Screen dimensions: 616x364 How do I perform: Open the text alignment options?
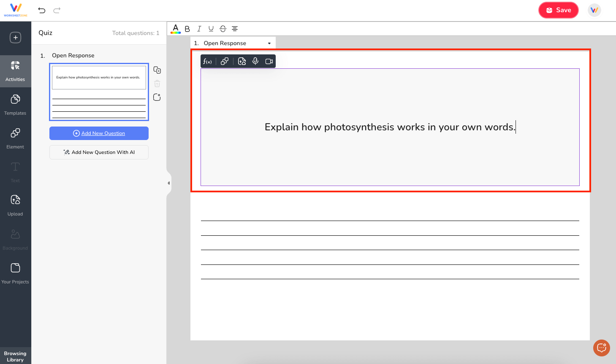235,29
